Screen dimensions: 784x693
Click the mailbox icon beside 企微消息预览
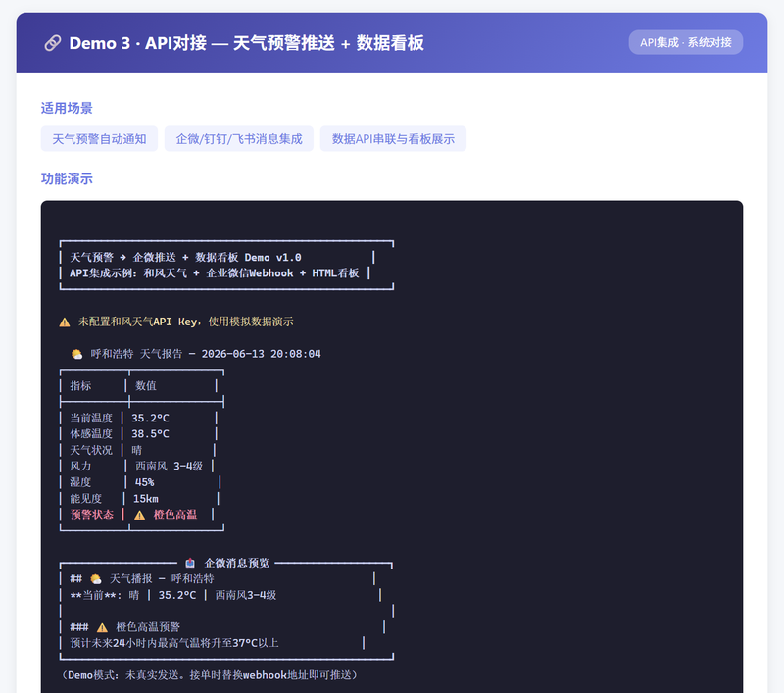click(190, 563)
